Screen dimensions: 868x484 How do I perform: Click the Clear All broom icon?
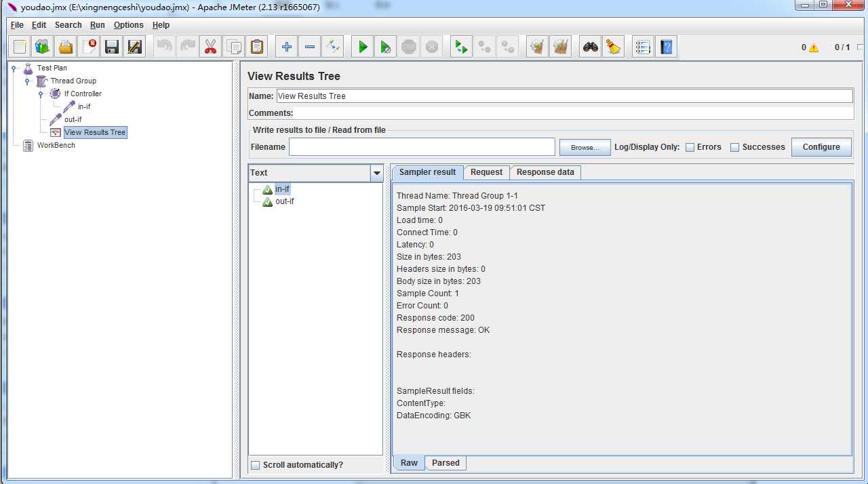click(614, 47)
